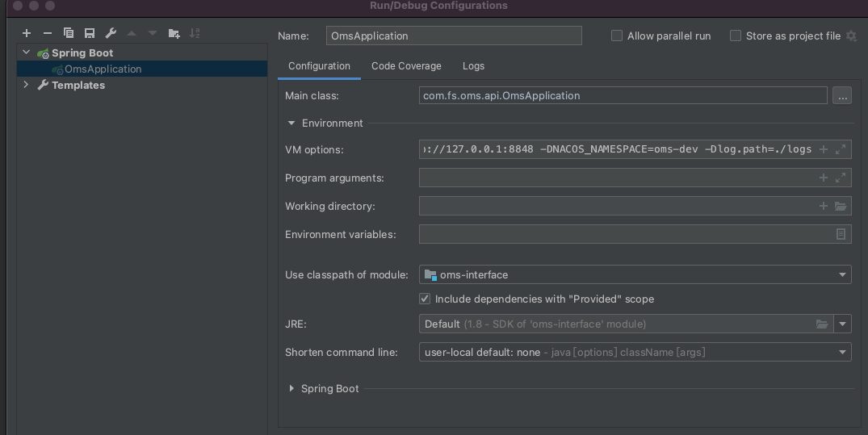
Task: Open the Use classpath of module dropdown
Action: tap(843, 274)
